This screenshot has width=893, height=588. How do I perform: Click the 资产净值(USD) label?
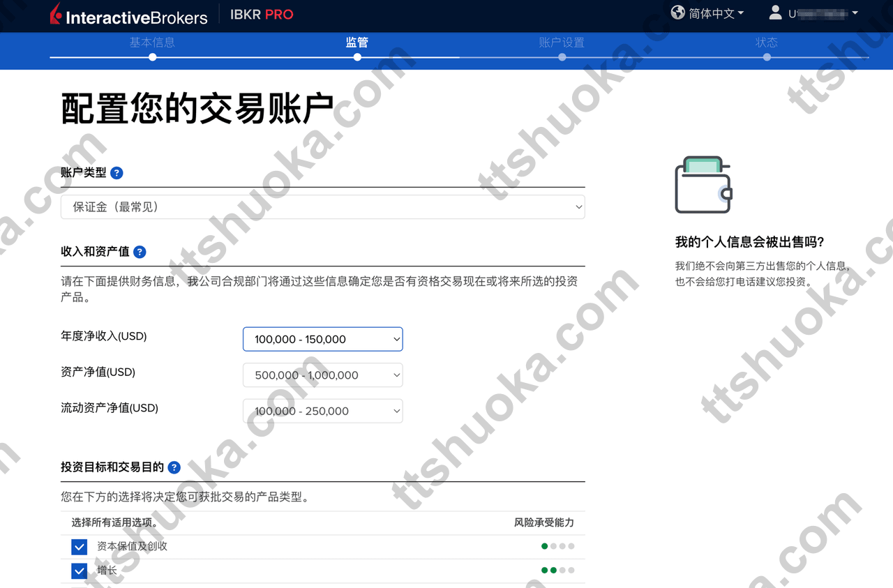tap(98, 372)
